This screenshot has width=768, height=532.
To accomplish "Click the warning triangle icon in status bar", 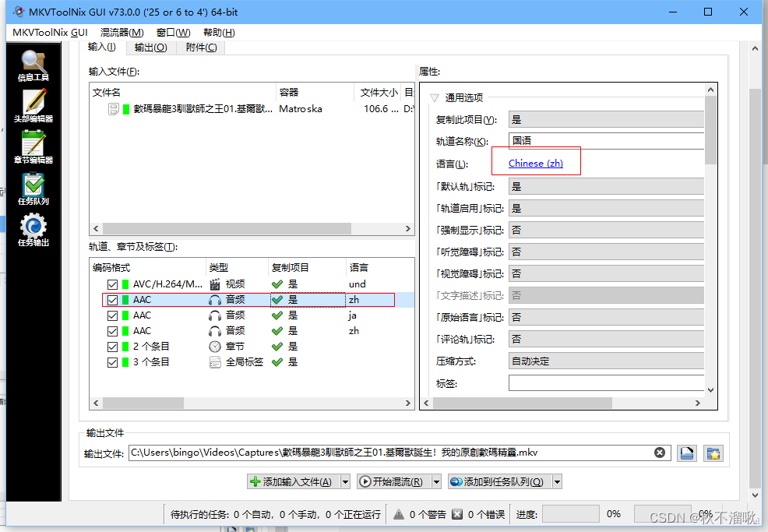I will 399,514.
